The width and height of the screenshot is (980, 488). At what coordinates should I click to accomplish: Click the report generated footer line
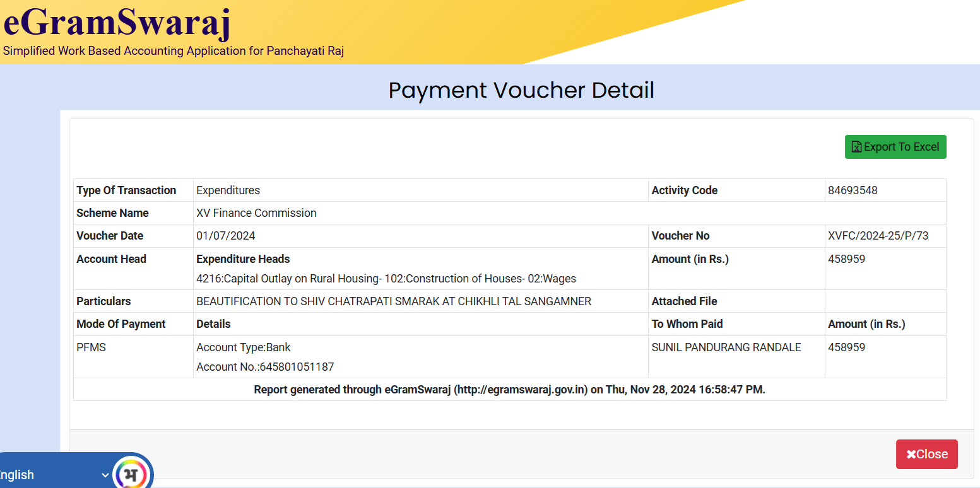tap(509, 390)
